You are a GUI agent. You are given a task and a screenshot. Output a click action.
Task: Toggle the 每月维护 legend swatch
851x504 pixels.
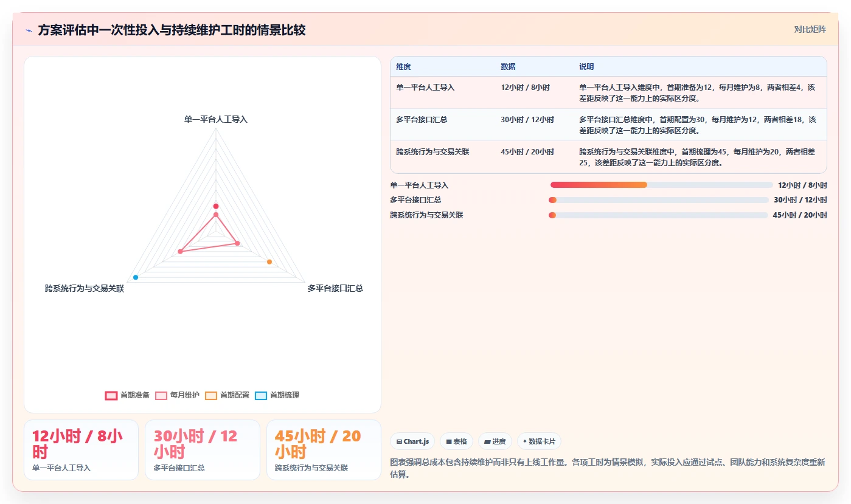(x=161, y=395)
